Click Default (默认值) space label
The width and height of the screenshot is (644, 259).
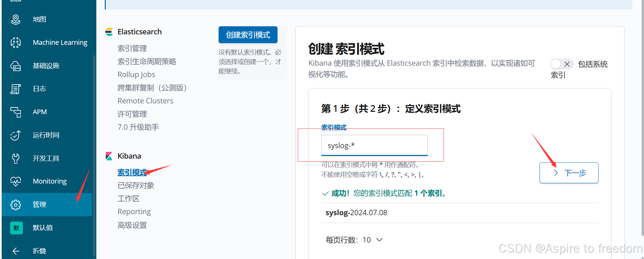43,228
